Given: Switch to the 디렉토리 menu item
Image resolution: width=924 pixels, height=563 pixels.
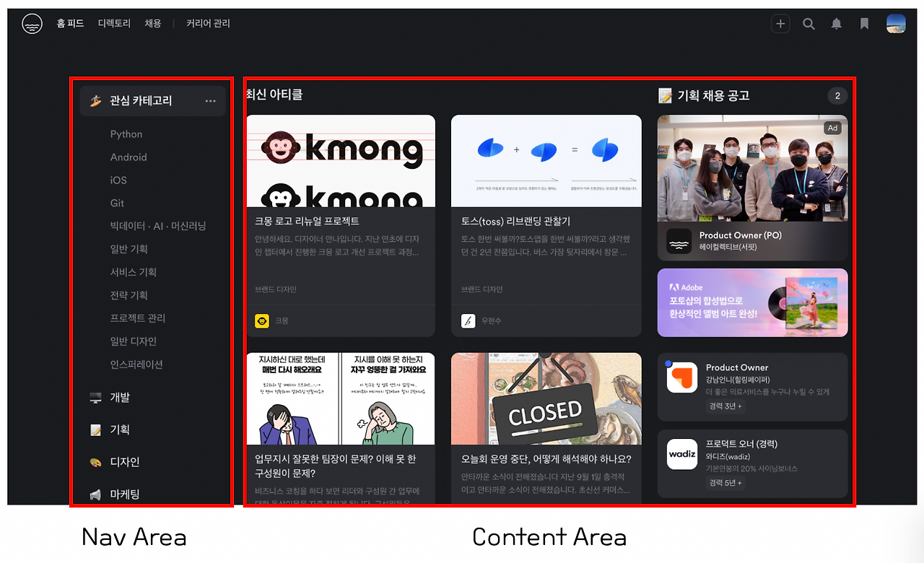Looking at the screenshot, I should [114, 23].
